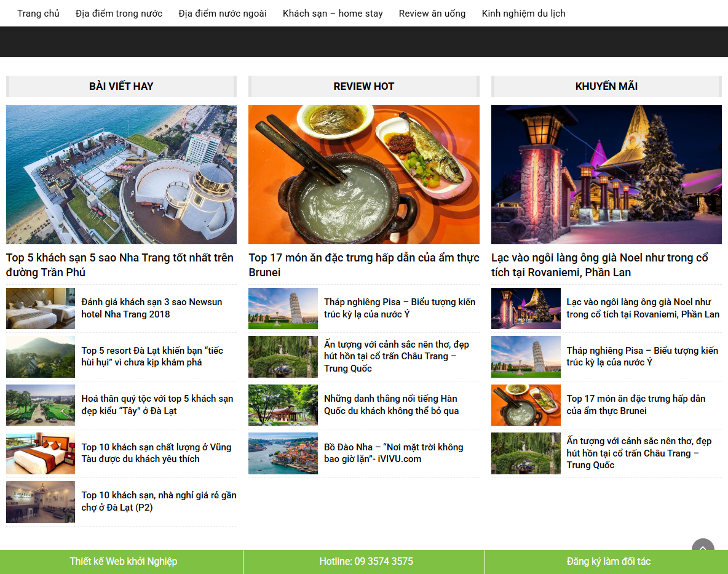Click the KHUYẾN MÃI section header

[606, 86]
